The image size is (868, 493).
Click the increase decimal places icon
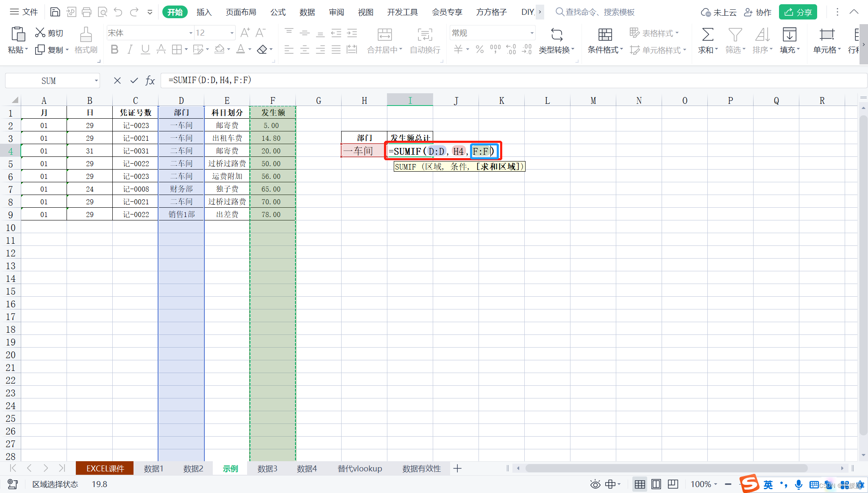click(x=511, y=50)
